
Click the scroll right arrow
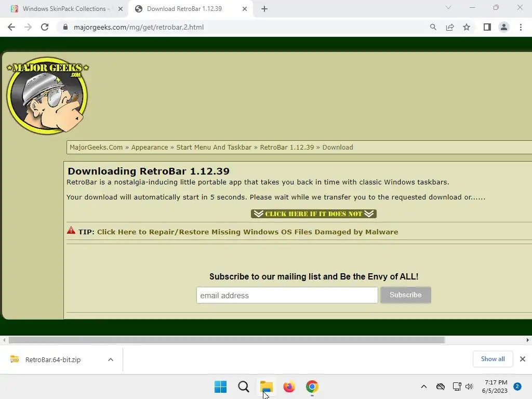[x=528, y=340]
